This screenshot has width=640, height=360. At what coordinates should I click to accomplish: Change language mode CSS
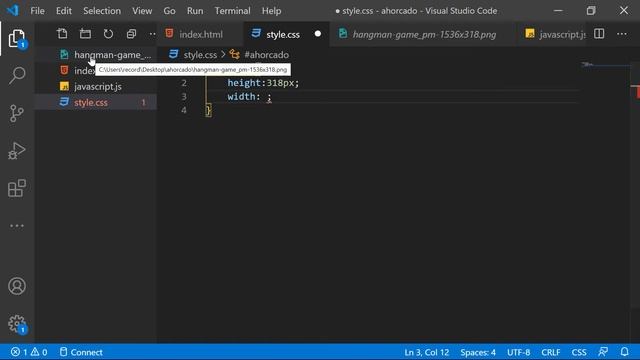click(579, 352)
